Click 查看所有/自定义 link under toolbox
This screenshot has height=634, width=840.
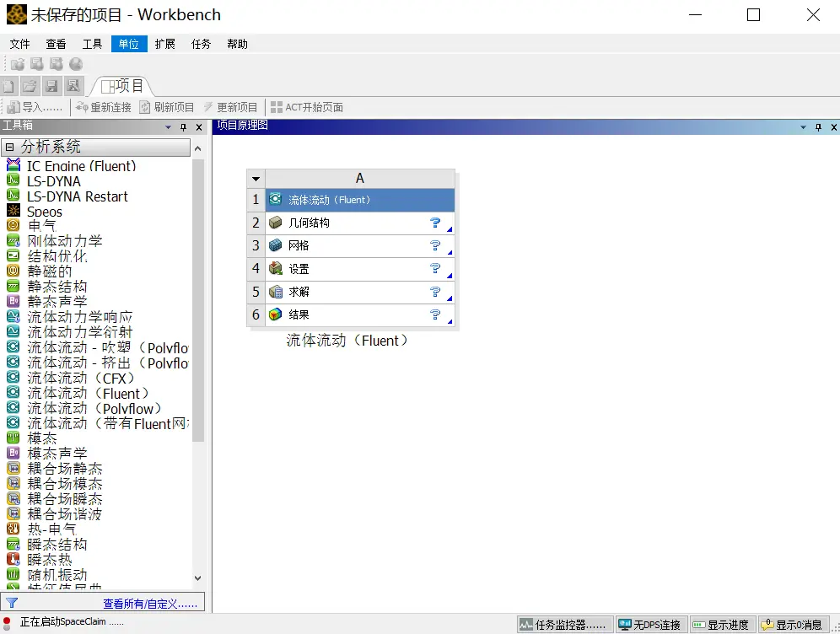[150, 604]
